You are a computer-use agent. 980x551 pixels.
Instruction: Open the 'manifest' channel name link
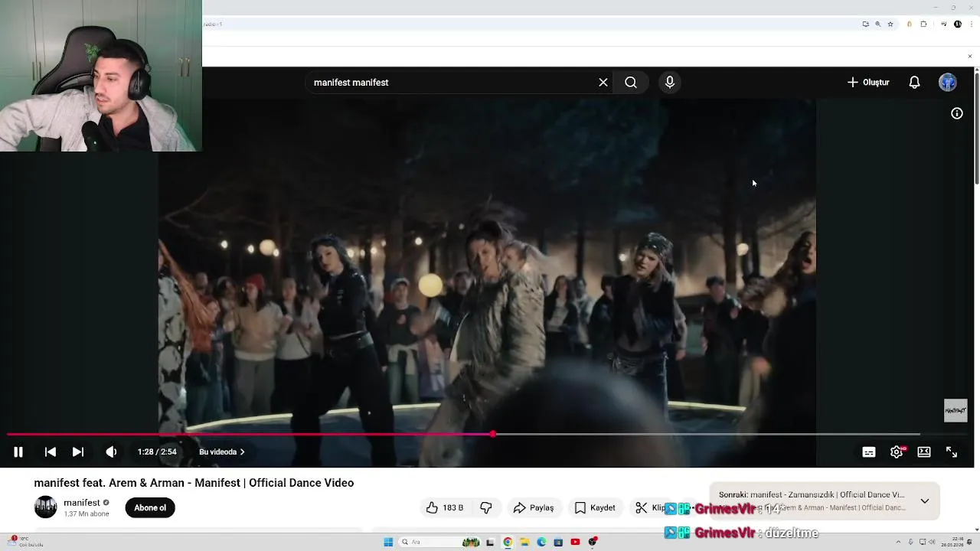82,503
